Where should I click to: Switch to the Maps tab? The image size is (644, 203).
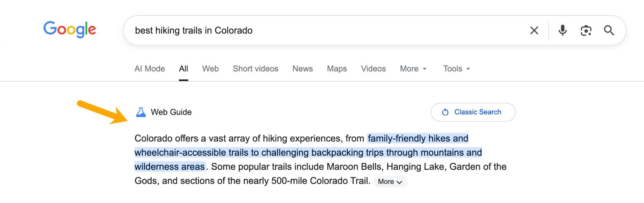pos(336,68)
